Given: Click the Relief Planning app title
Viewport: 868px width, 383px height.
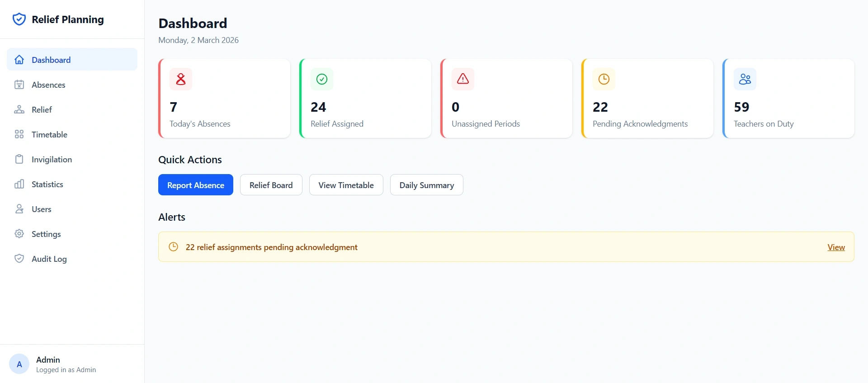Looking at the screenshot, I should point(68,19).
